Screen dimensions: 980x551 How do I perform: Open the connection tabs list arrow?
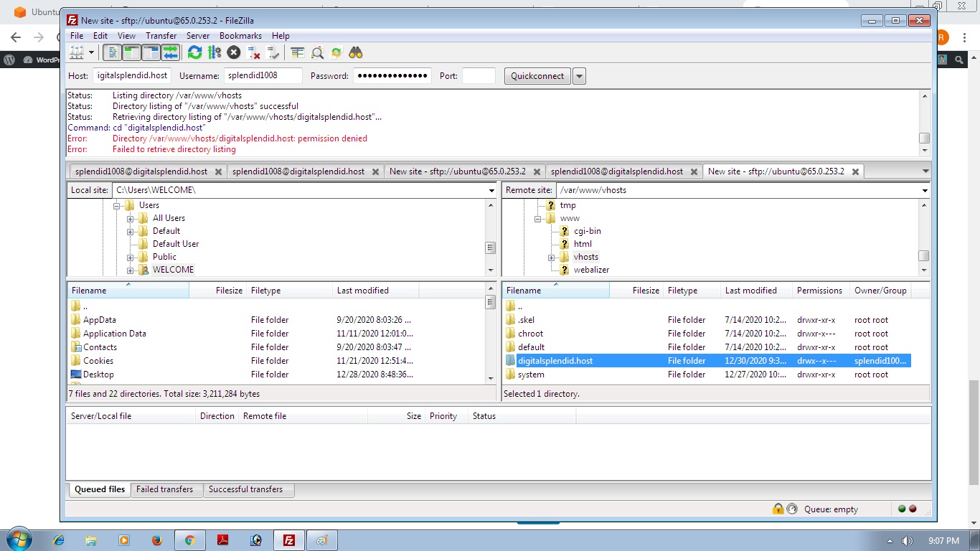click(x=925, y=171)
